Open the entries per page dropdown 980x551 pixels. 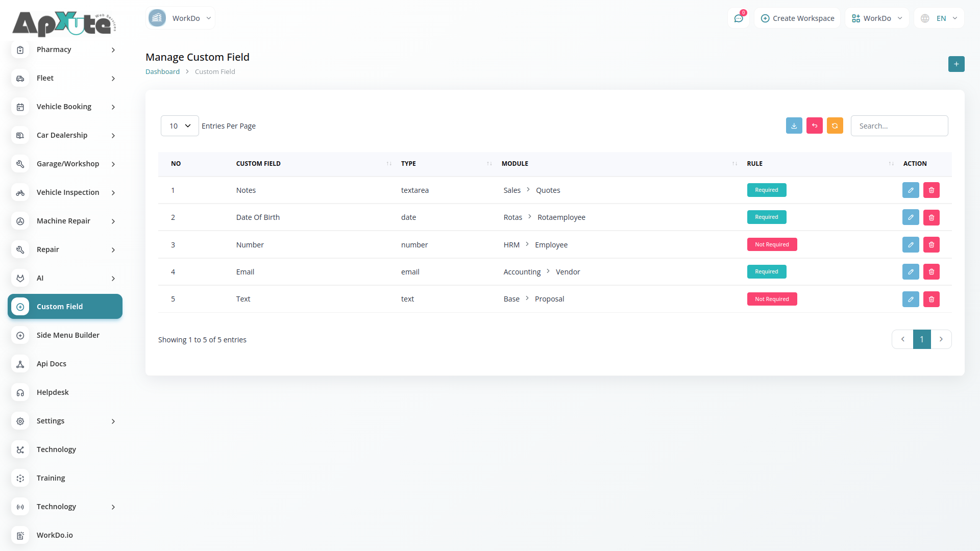(180, 126)
